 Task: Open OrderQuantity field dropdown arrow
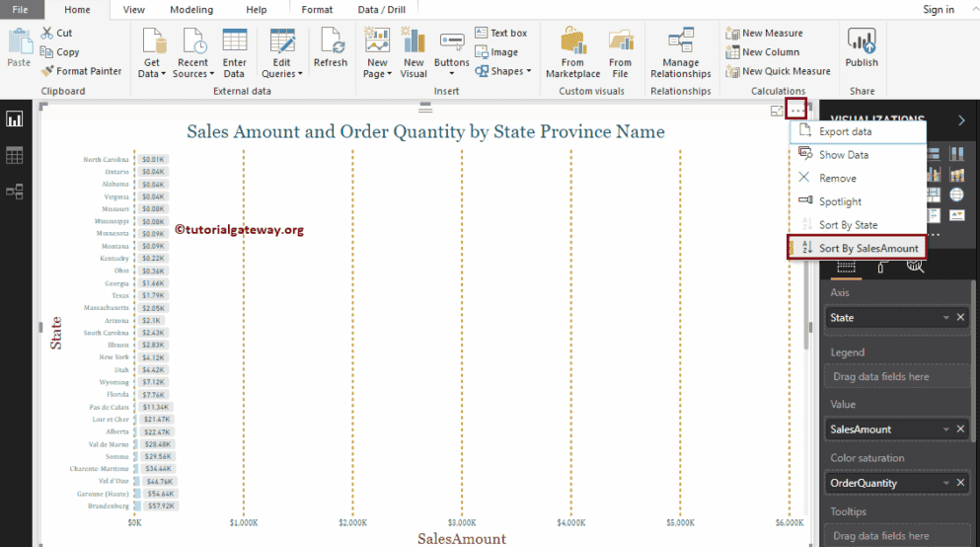[x=945, y=483]
